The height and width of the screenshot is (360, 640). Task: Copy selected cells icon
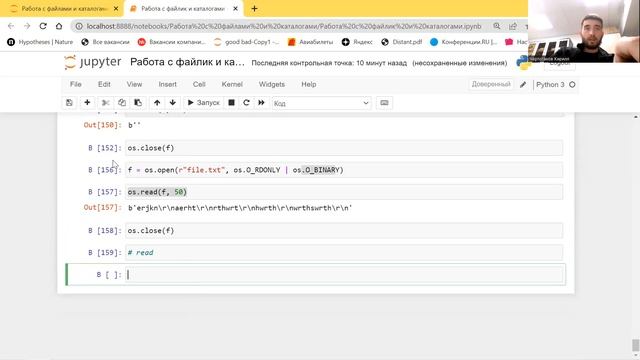click(122, 103)
